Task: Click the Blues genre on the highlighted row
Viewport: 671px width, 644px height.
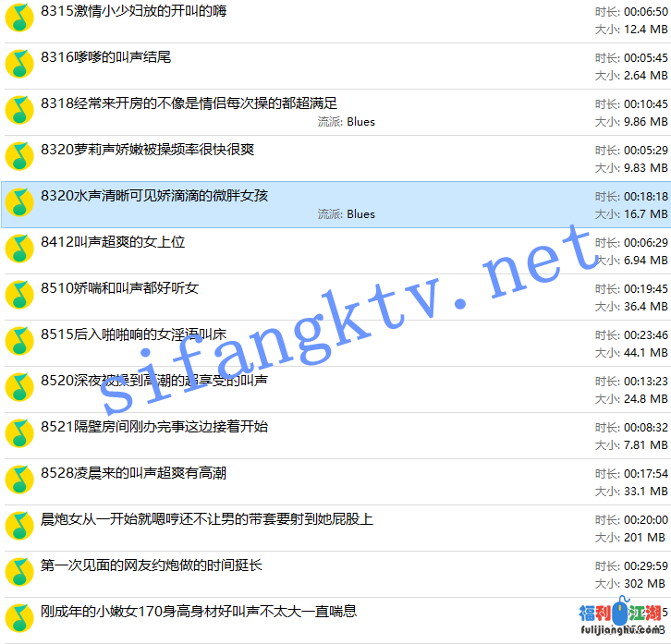Action: tap(360, 214)
